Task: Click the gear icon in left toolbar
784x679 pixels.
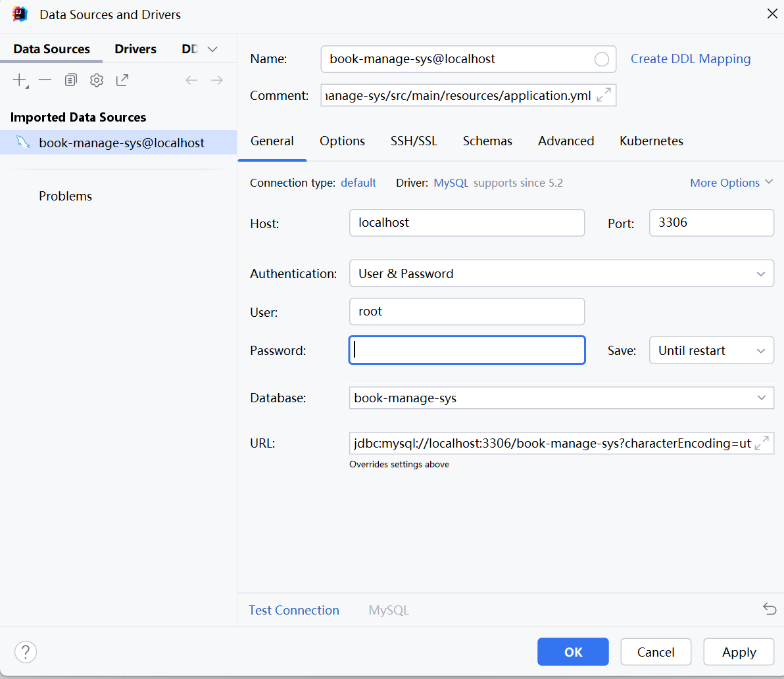Action: tap(97, 80)
